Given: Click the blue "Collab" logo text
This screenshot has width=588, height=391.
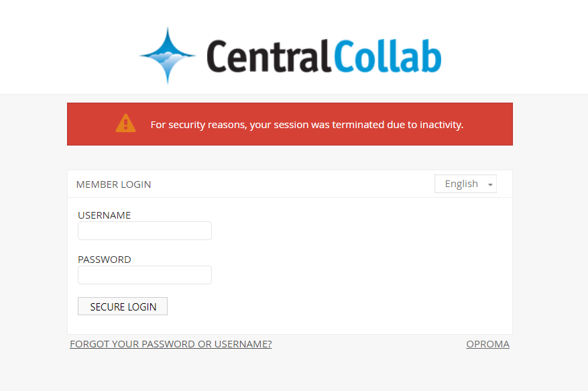Looking at the screenshot, I should click(x=387, y=56).
